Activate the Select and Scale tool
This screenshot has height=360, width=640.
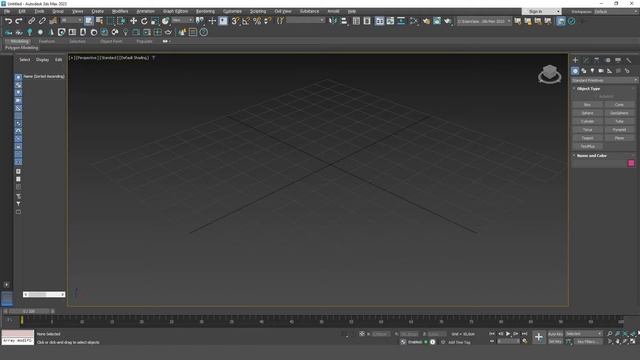click(155, 21)
